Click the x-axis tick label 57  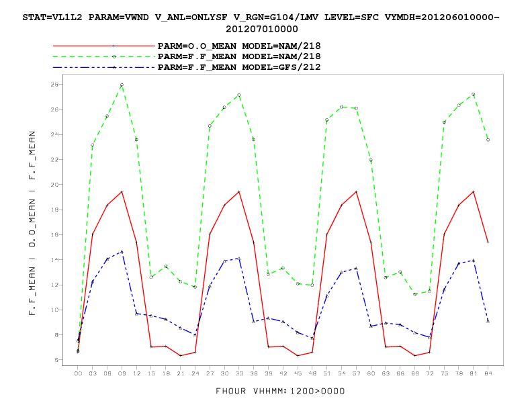click(356, 373)
